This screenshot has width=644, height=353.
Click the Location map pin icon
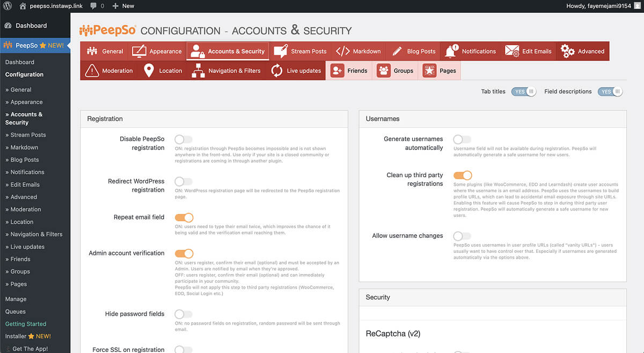(149, 70)
